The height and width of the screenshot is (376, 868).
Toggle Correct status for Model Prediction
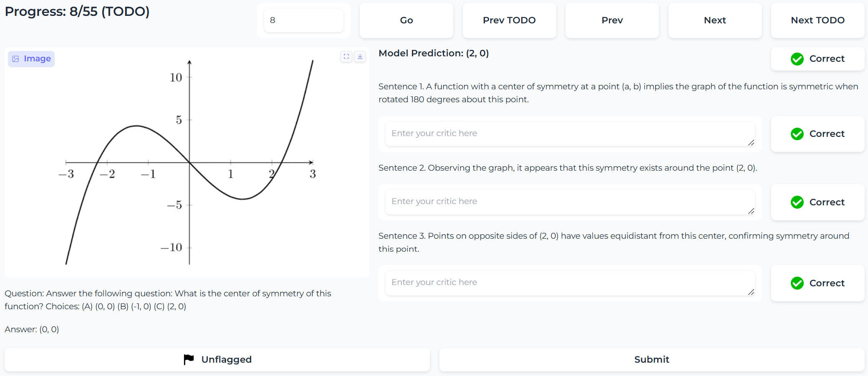[818, 59]
